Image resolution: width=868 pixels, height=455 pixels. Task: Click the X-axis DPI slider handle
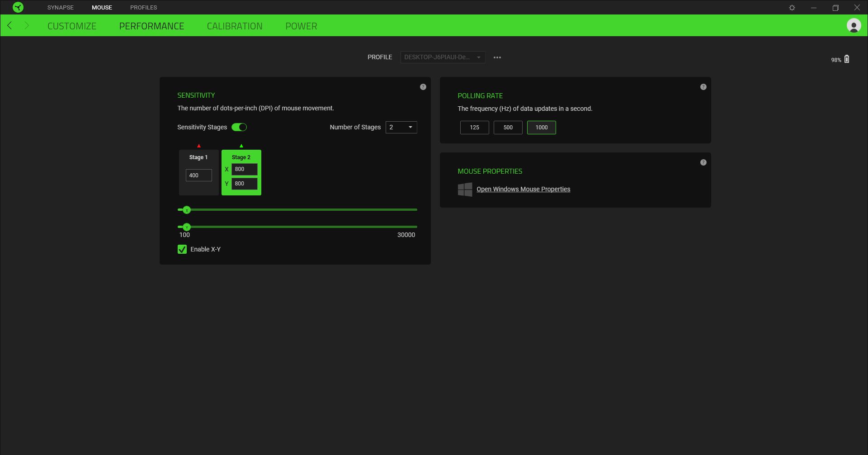coord(187,210)
